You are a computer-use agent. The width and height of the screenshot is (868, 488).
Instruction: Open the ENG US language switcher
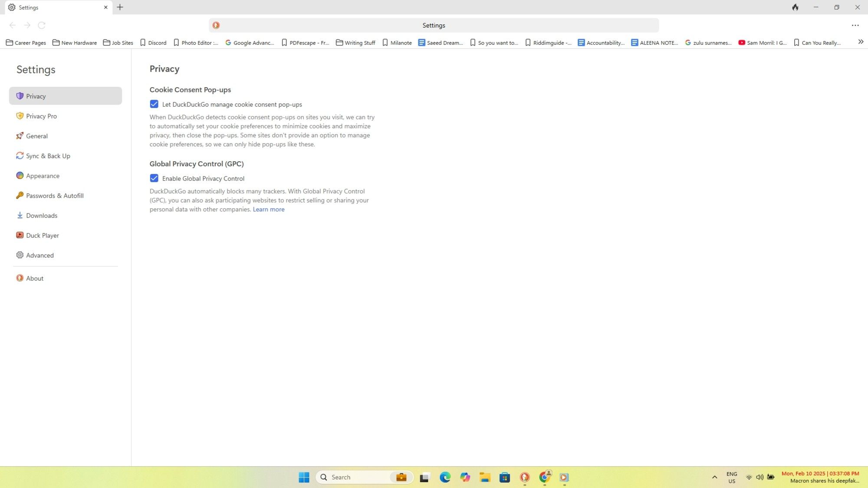tap(732, 477)
